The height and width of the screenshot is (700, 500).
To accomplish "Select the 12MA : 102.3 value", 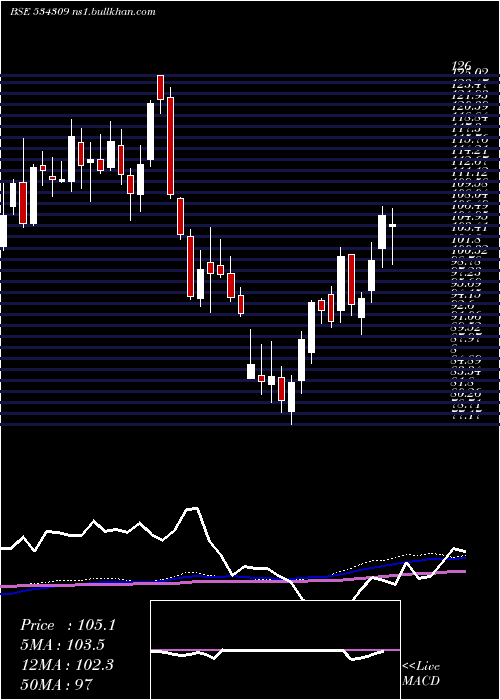I will point(67,665).
